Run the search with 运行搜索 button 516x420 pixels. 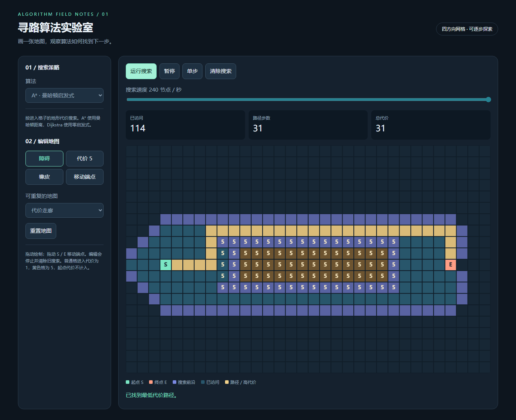coord(141,71)
